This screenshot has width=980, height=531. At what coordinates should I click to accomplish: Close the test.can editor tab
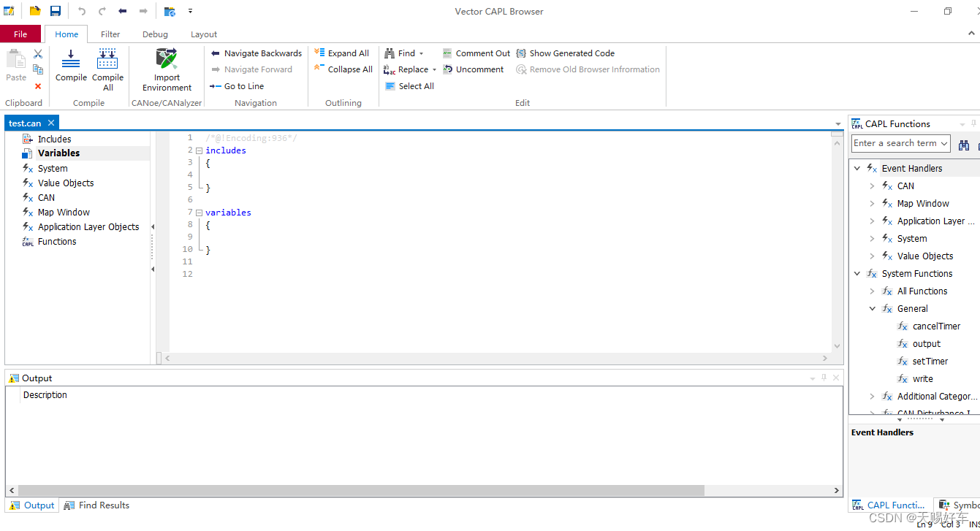click(51, 123)
